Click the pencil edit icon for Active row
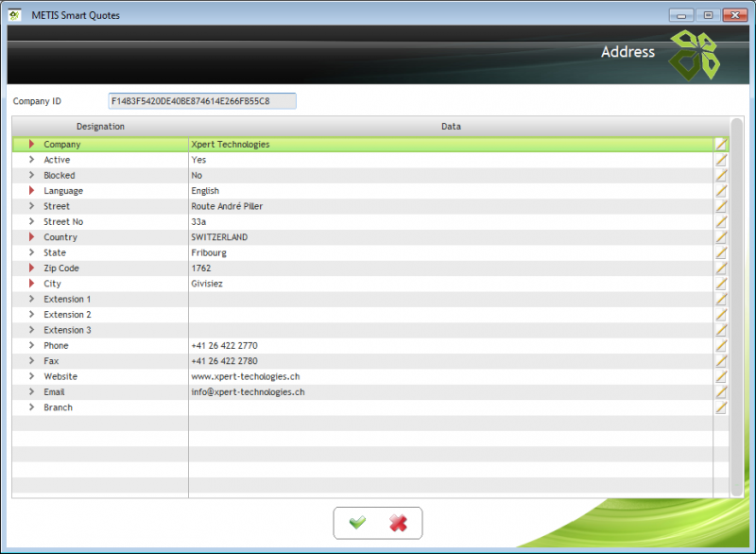Image resolution: width=756 pixels, height=554 pixels. (x=721, y=160)
